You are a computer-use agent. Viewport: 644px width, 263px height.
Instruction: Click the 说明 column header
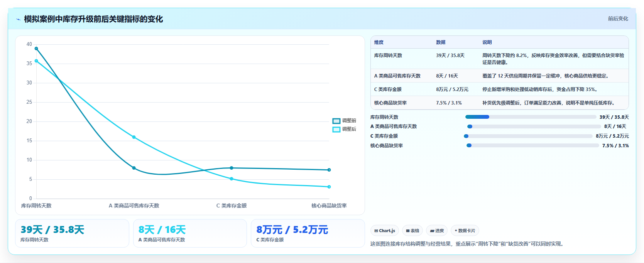(487, 42)
